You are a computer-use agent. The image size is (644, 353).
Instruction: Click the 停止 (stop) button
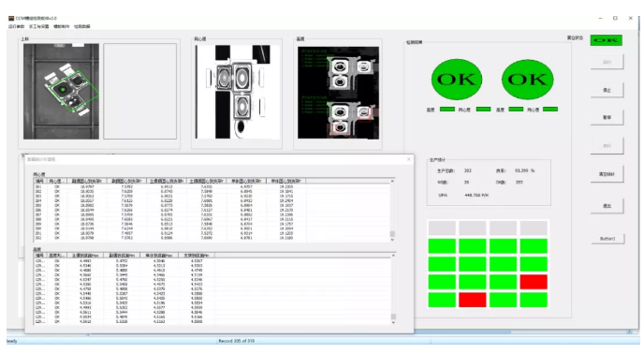click(607, 90)
